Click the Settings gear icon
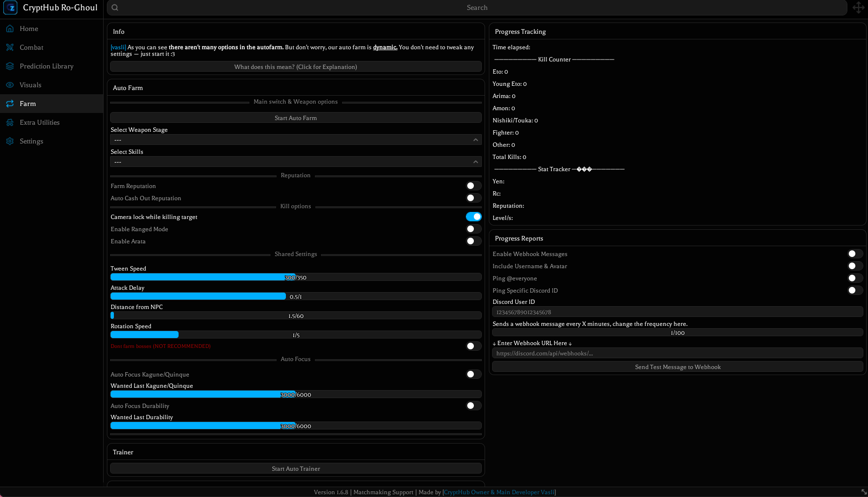 [x=10, y=141]
